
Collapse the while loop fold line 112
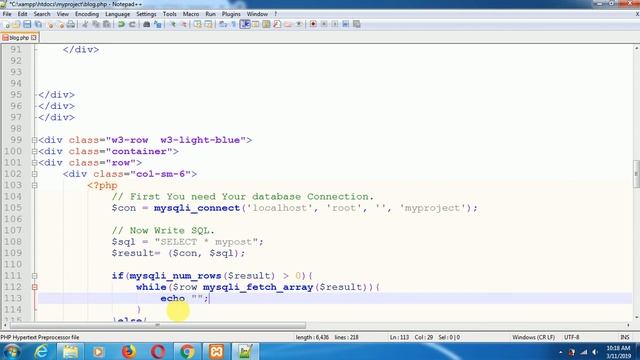(35, 287)
